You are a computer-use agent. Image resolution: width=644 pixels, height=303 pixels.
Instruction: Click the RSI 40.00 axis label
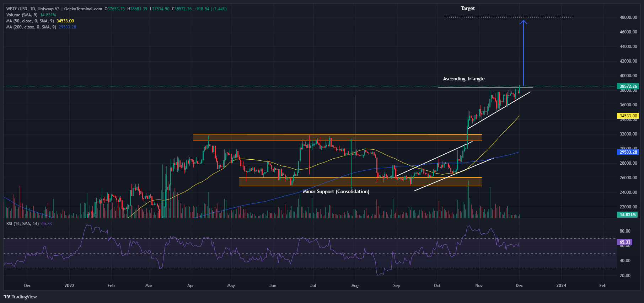[625, 261]
